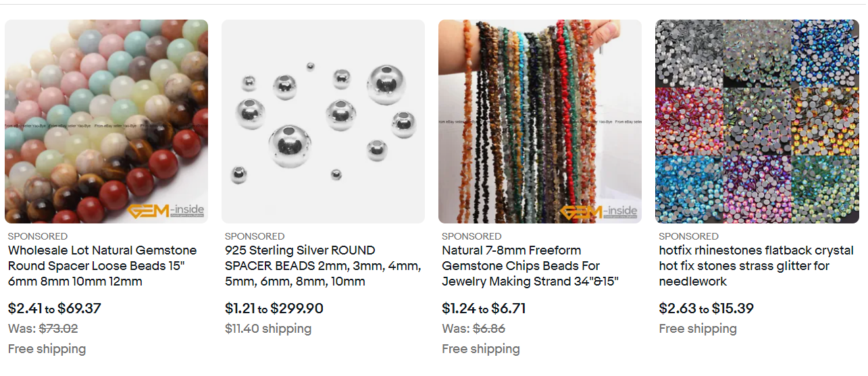Click the crossed-out $6.86 original price

click(488, 329)
